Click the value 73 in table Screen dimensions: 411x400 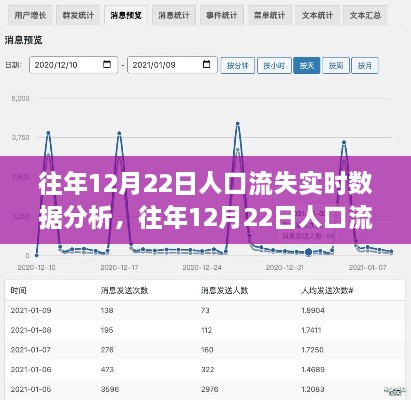coord(205,310)
